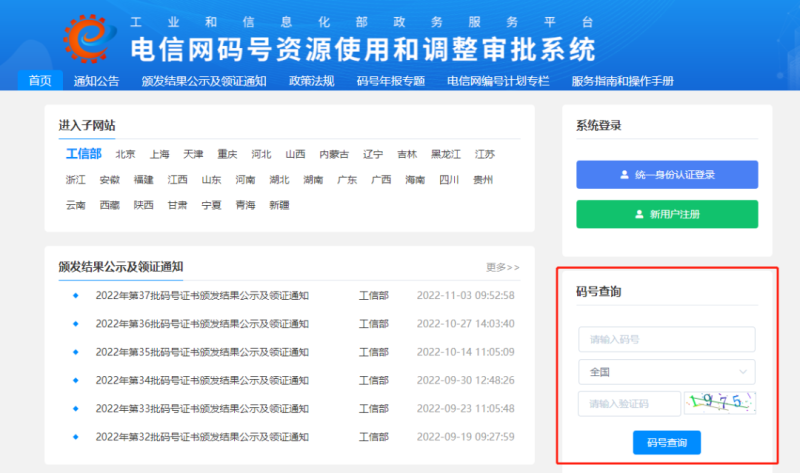This screenshot has height=473, width=800.
Task: Select the 新疆 sub-site link
Action: point(279,205)
